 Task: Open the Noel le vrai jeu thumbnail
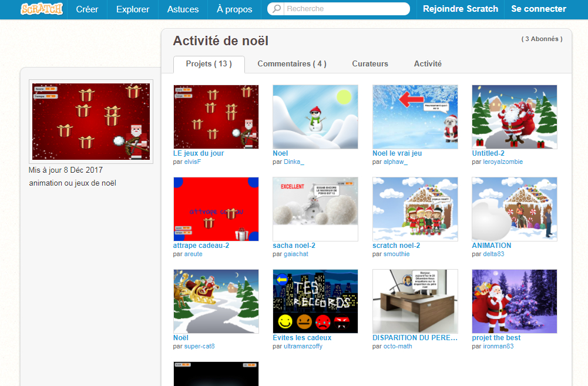(x=415, y=117)
